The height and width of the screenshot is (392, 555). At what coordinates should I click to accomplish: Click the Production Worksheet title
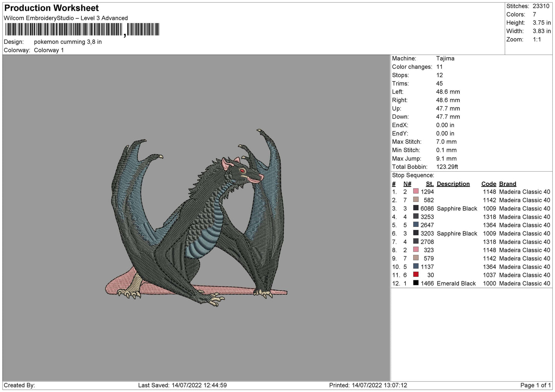(x=51, y=8)
